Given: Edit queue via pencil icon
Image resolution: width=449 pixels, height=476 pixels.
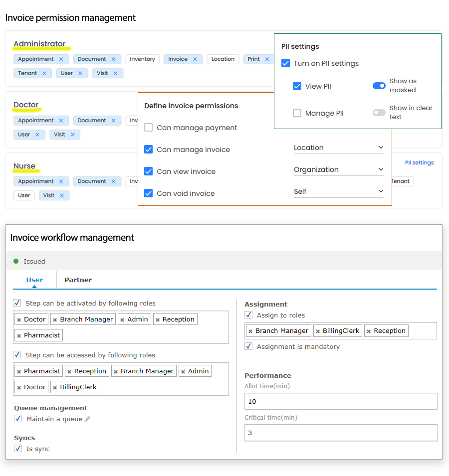Looking at the screenshot, I should click(88, 419).
